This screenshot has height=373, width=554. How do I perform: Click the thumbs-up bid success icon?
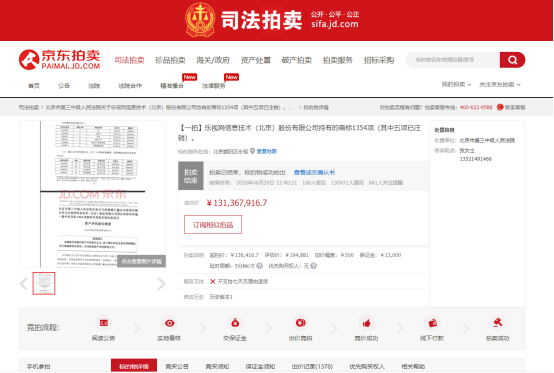[x=366, y=323]
